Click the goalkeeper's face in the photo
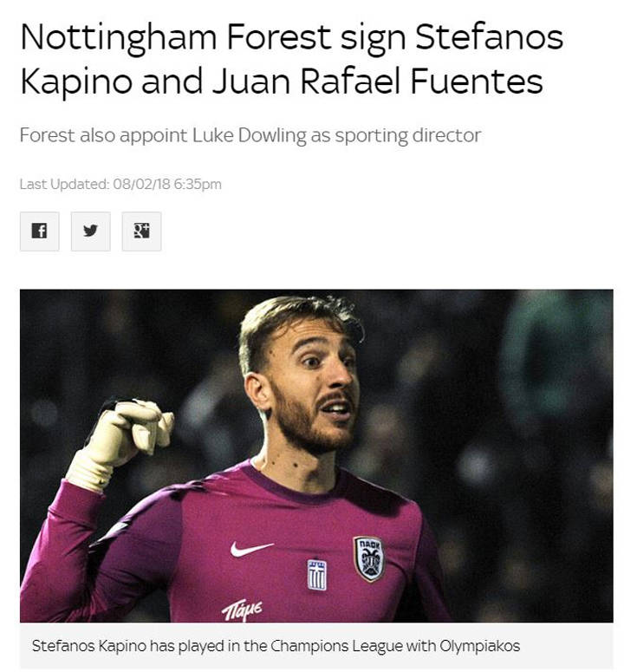Screen dimensions: 637x672 [315, 386]
